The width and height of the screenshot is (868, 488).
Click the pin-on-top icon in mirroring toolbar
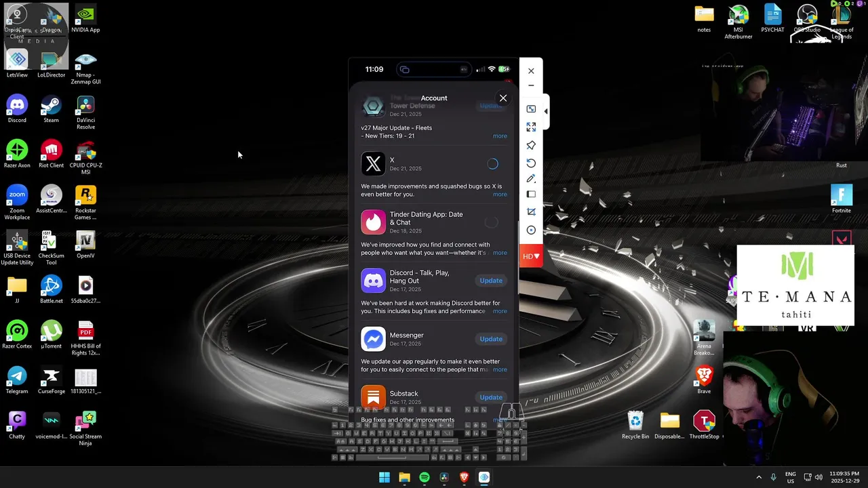tap(531, 145)
